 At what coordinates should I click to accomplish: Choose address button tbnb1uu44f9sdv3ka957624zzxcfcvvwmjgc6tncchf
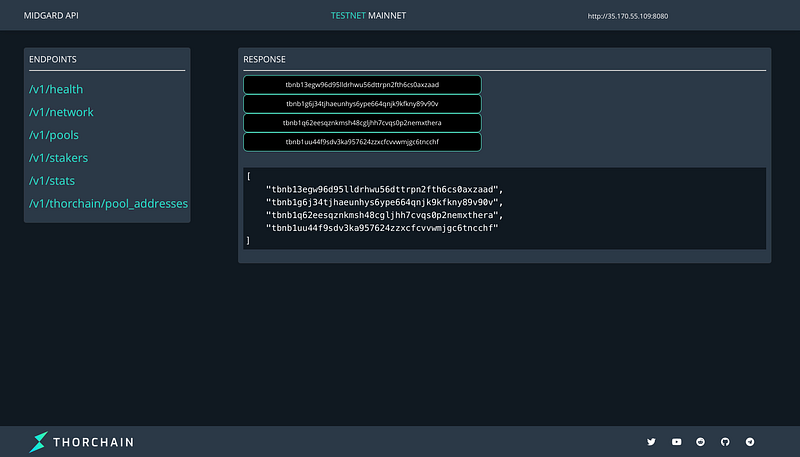tap(362, 142)
